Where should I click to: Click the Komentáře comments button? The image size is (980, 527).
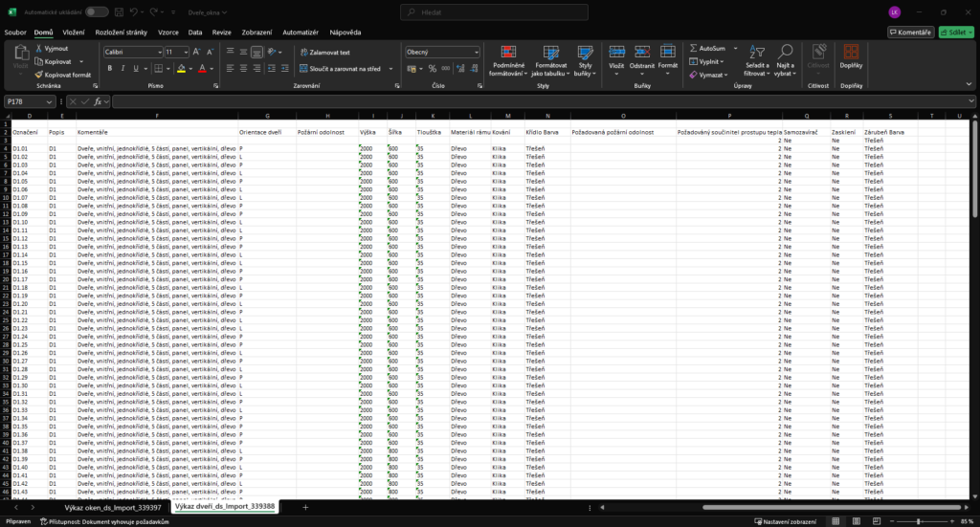pyautogui.click(x=910, y=32)
